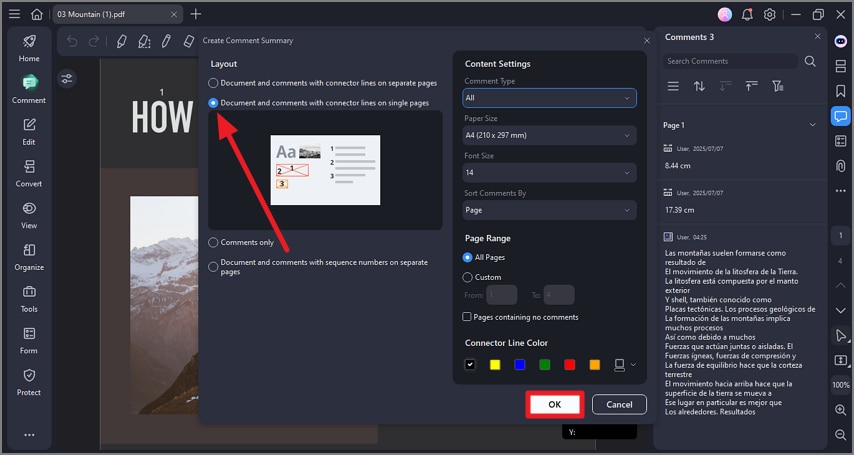The width and height of the screenshot is (854, 455).
Task: Open Form in left sidebar
Action: [29, 341]
